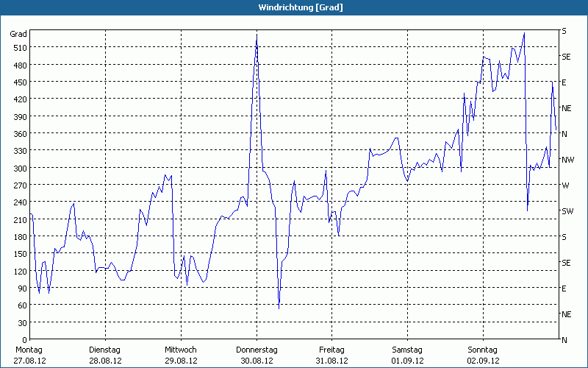Select the Montag day label
This screenshot has width=588, height=368.
[x=29, y=350]
